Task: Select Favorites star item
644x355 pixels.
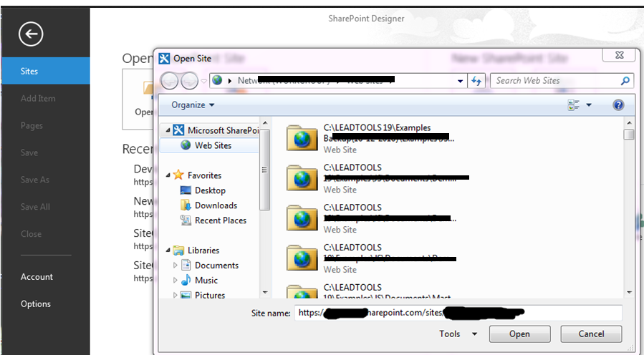Action: pos(198,175)
